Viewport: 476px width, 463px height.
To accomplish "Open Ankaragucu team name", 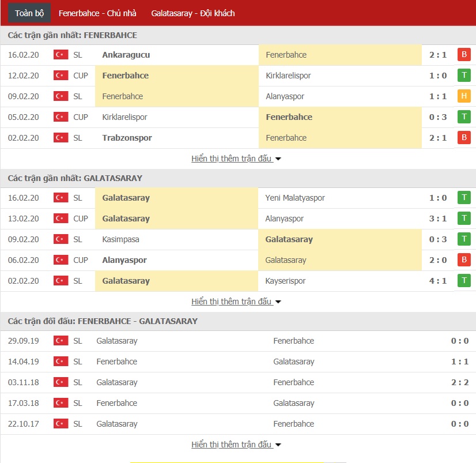I will 126,55.
